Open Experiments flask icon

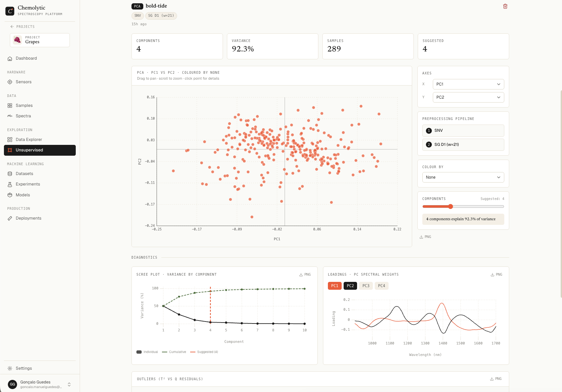10,184
